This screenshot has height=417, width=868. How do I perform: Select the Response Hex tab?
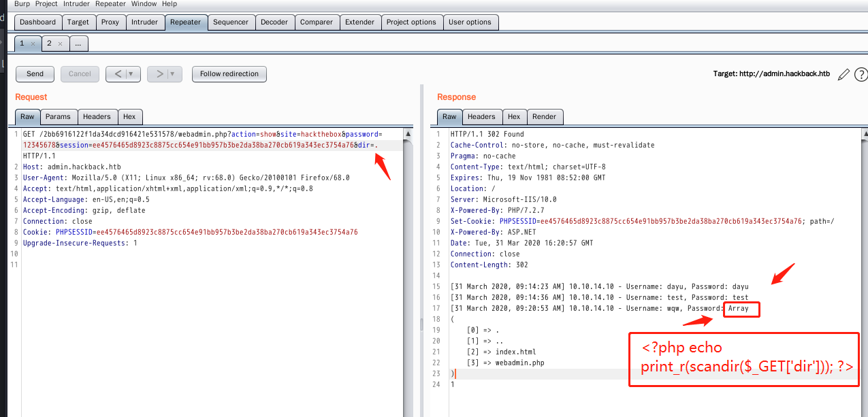point(514,116)
